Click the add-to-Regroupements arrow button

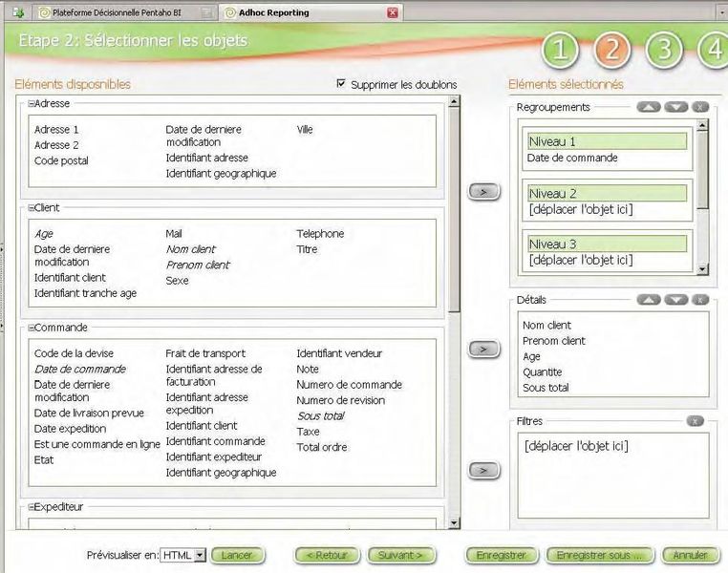(484, 192)
